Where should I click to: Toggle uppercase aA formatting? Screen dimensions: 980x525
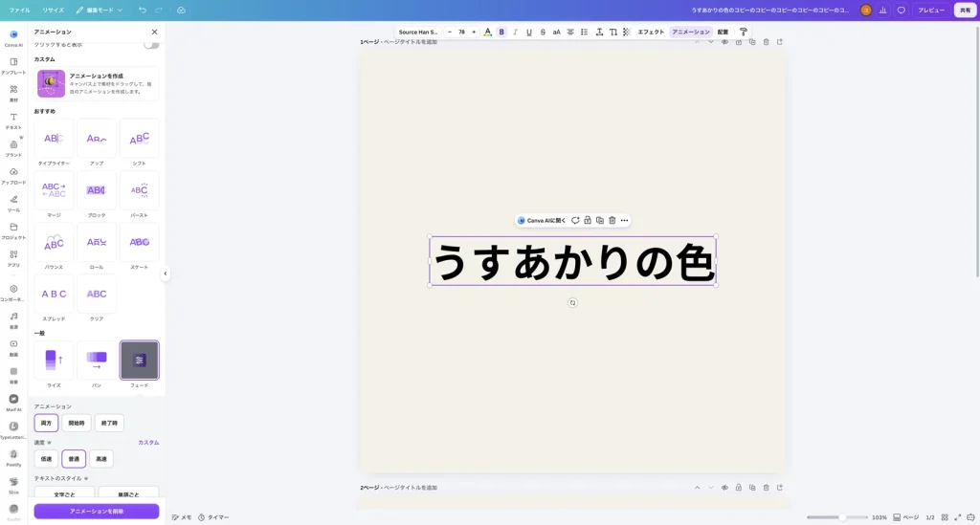tap(556, 32)
